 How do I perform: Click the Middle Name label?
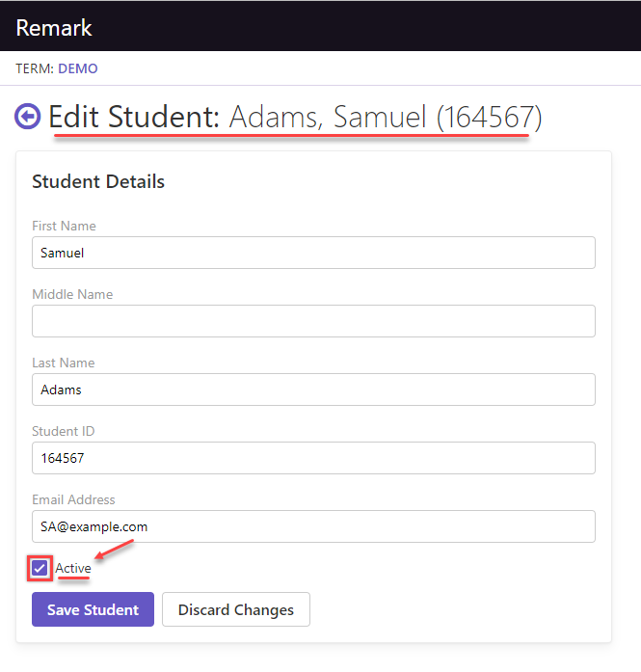[72, 294]
